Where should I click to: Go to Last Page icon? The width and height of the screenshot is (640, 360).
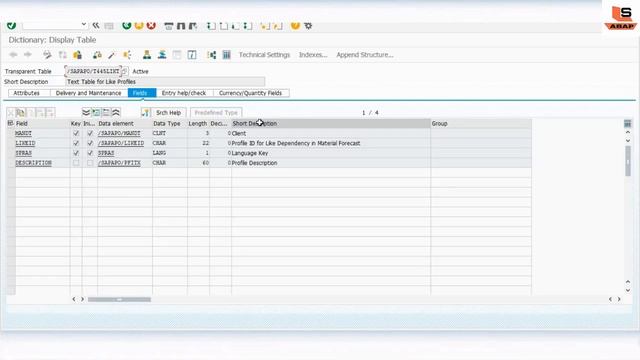click(x=248, y=26)
